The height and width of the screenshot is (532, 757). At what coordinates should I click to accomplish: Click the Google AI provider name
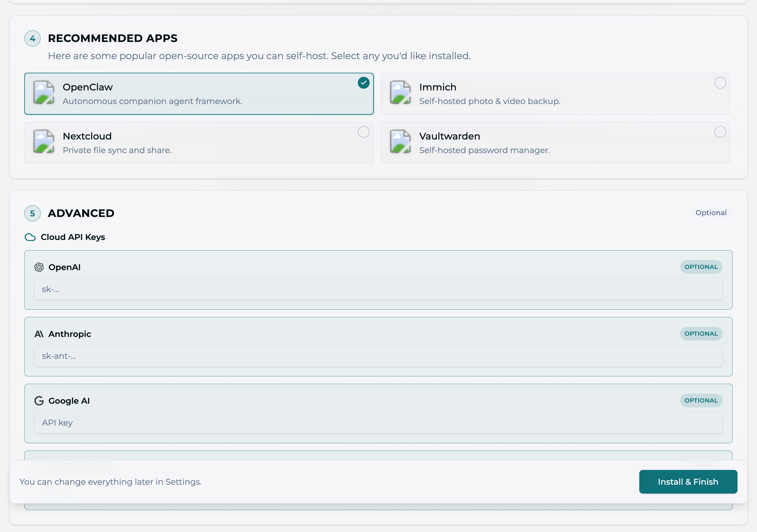(x=69, y=401)
